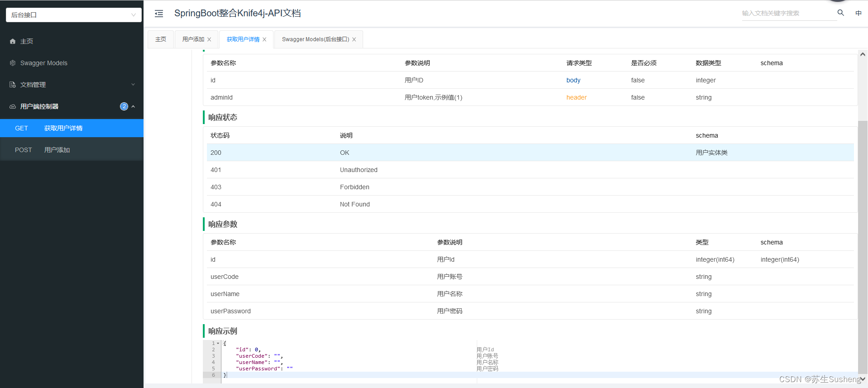Click the 响应状态 section heading
Screen dimensions: 868x388
point(223,117)
